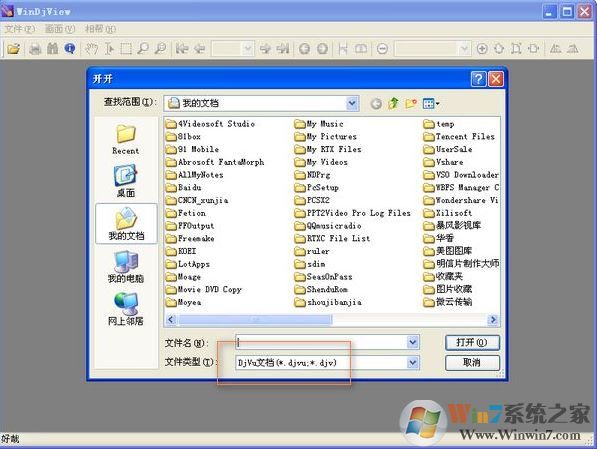The height and width of the screenshot is (449, 597).
Task: Click the horizontal scrollbar right arrow
Action: tap(493, 320)
